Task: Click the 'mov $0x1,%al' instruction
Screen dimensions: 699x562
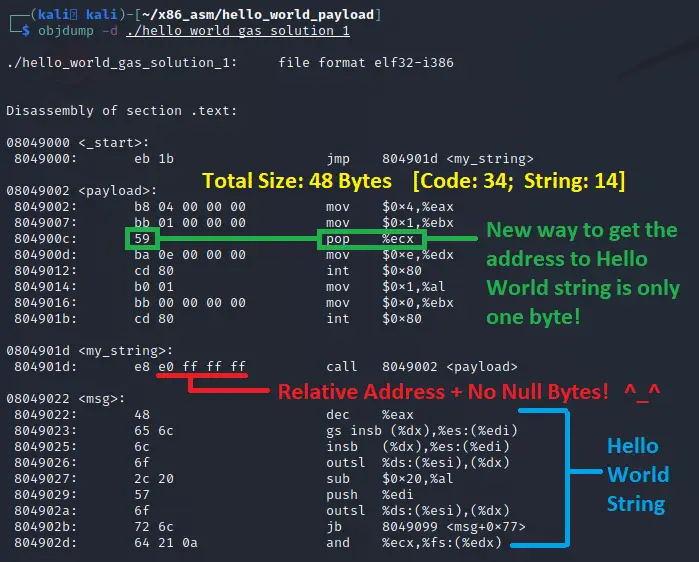Action: click(x=386, y=287)
